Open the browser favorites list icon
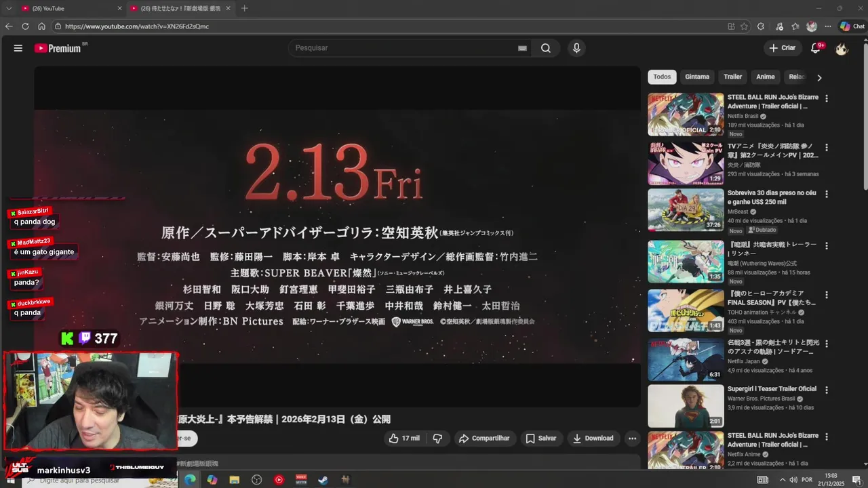Image resolution: width=868 pixels, height=488 pixels. coord(795,26)
